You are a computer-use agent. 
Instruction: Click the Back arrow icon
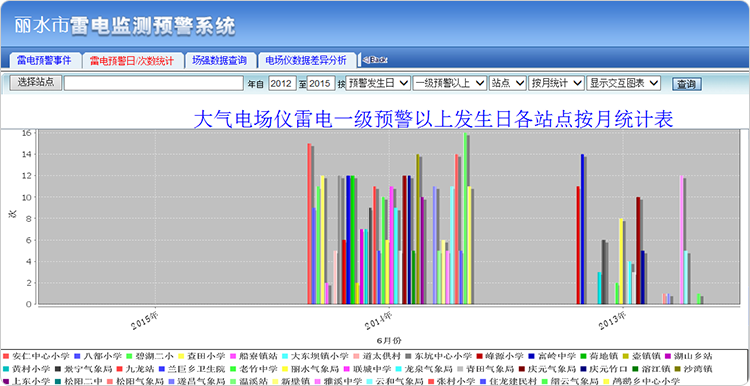[375, 60]
